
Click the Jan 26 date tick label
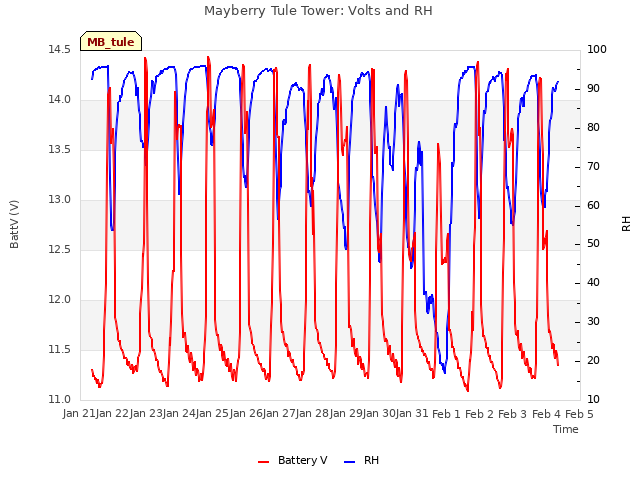pyautogui.click(x=247, y=414)
